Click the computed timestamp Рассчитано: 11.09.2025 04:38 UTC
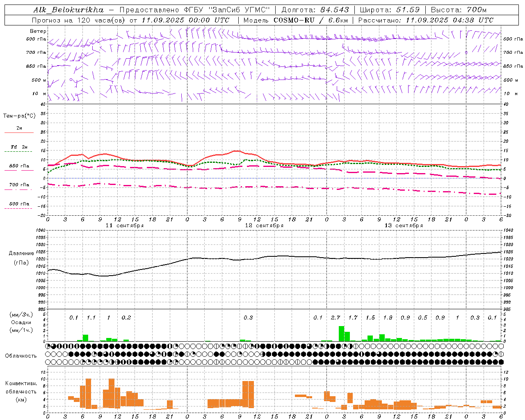This screenshot has height=420, width=525. (x=426, y=20)
